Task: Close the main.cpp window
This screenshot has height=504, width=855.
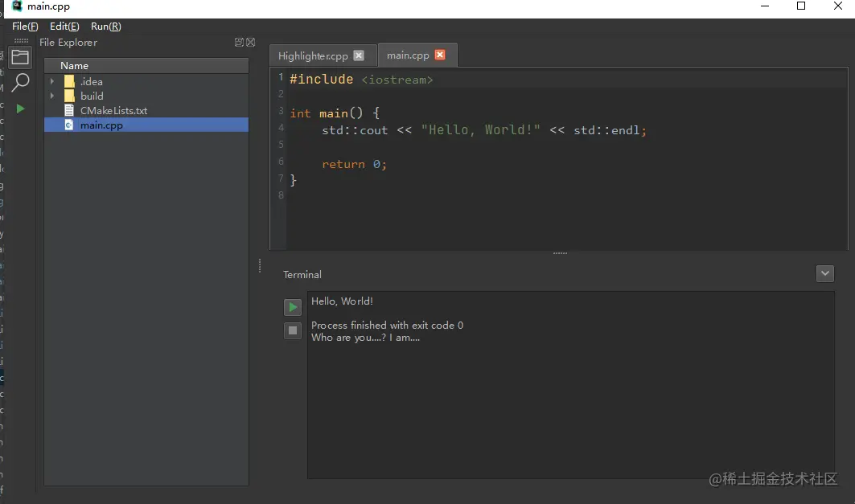Action: tap(838, 6)
